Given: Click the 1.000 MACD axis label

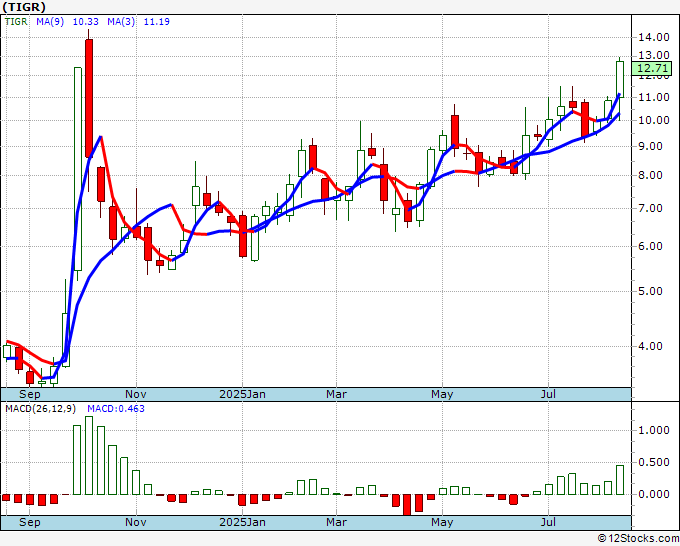Looking at the screenshot, I should [654, 431].
